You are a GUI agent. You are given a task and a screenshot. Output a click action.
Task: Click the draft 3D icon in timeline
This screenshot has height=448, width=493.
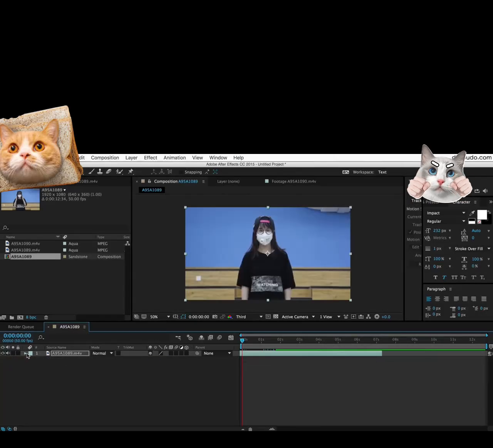click(189, 338)
